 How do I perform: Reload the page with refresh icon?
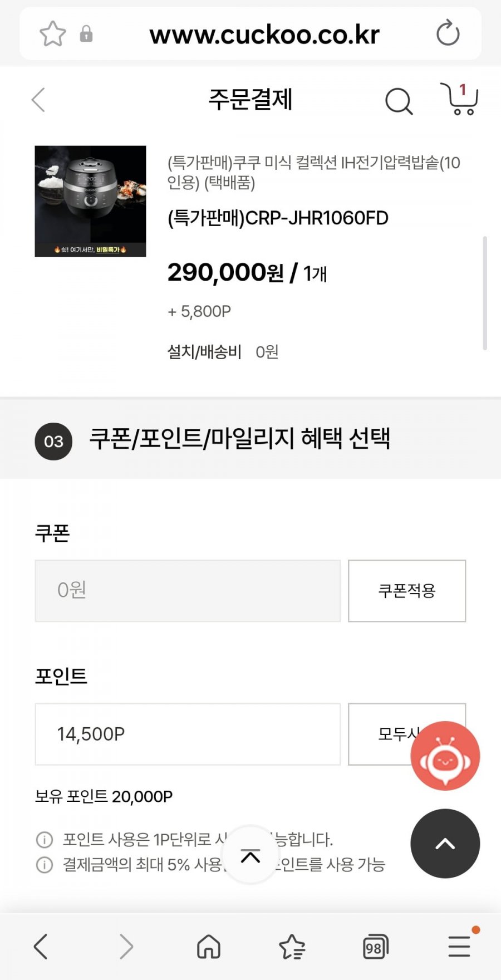(x=448, y=33)
